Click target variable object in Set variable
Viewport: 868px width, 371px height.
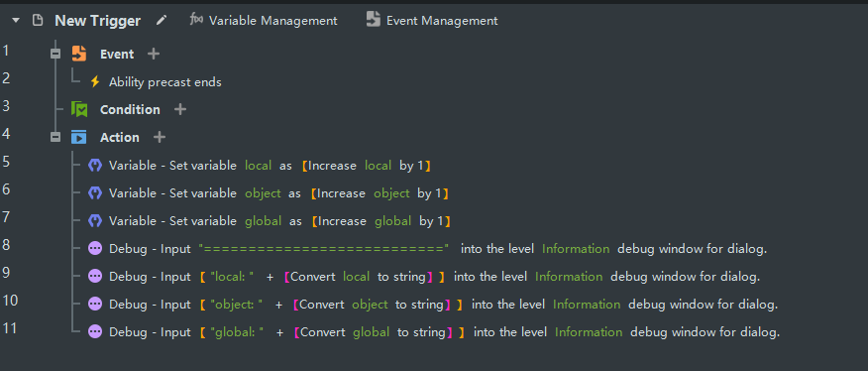263,193
